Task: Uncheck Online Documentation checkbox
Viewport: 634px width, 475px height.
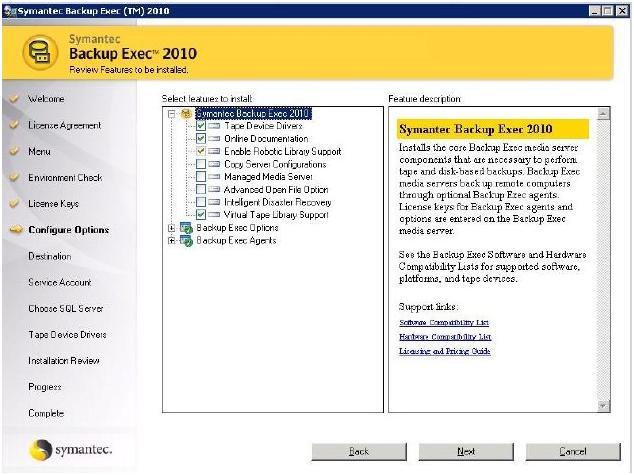Action: [201, 139]
